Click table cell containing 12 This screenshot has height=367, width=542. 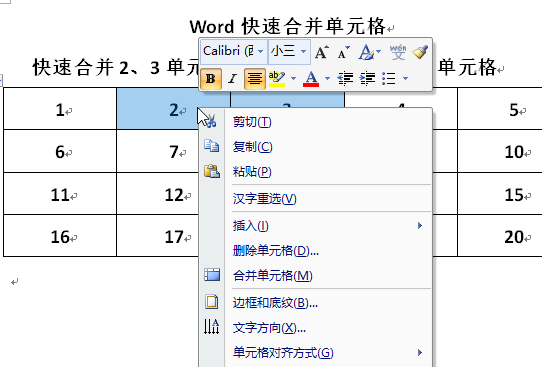[x=158, y=194]
